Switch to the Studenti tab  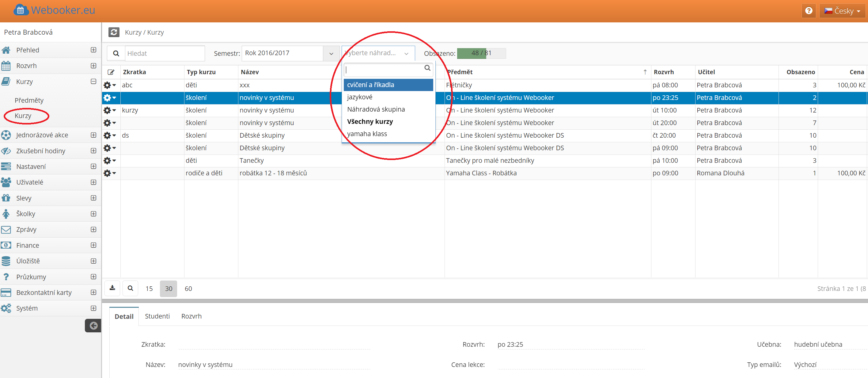coord(157,316)
